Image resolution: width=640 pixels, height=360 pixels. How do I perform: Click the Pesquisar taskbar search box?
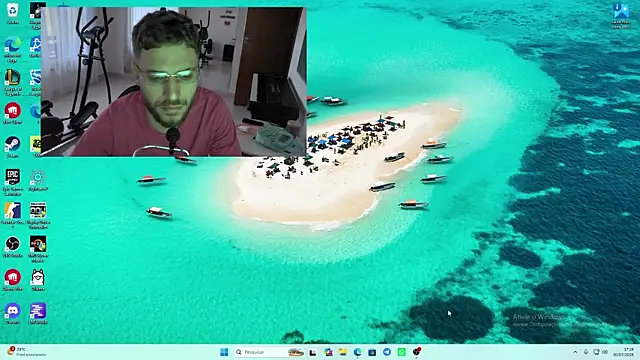click(270, 352)
